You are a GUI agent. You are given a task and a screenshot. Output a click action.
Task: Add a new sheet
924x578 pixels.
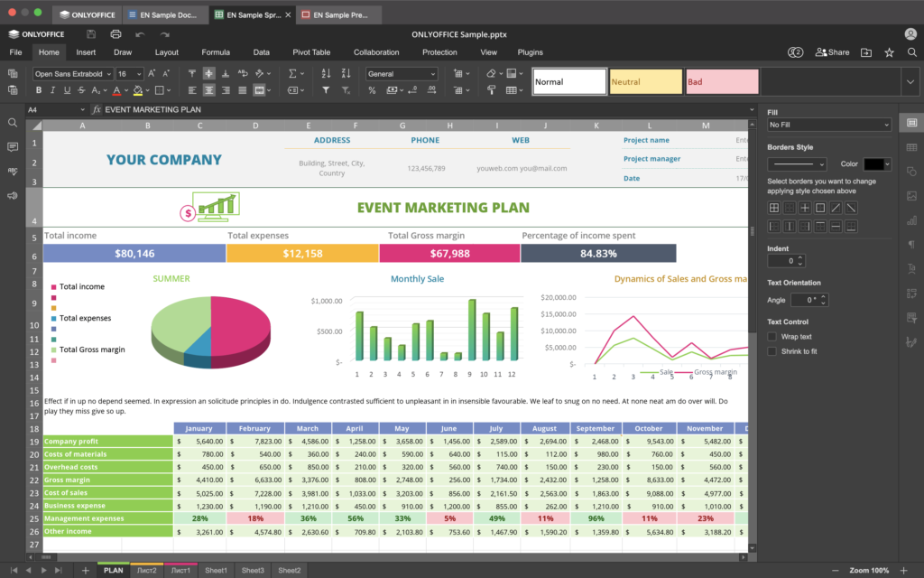coord(86,571)
